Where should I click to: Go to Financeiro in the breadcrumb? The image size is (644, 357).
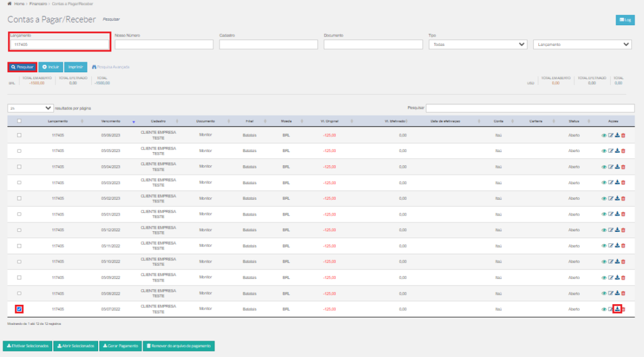coord(38,4)
